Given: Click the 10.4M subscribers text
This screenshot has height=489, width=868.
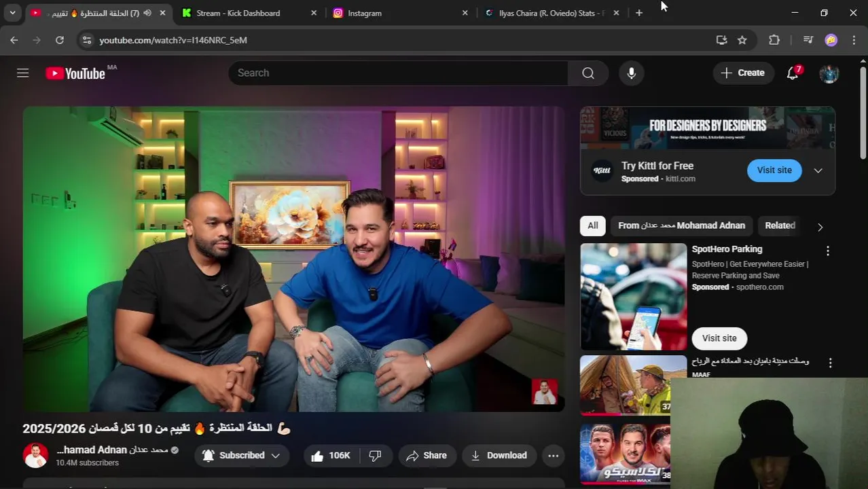Looking at the screenshot, I should click(87, 463).
